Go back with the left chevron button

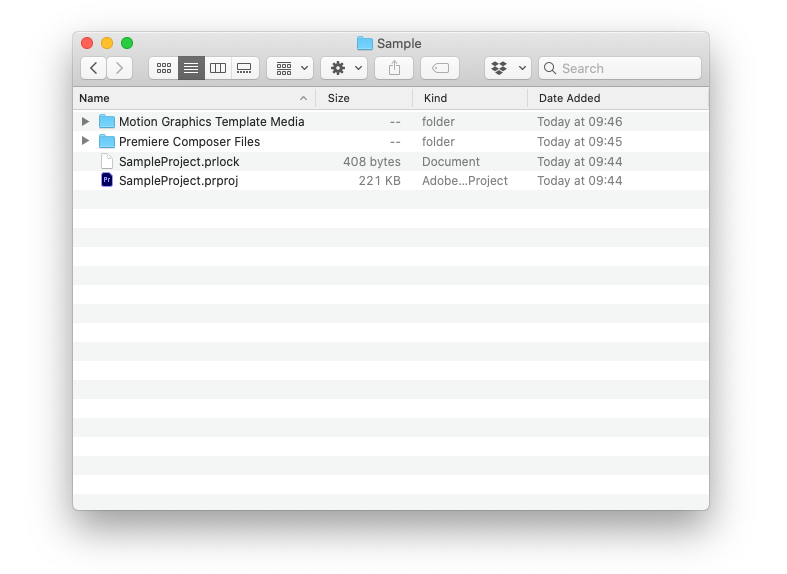[93, 68]
